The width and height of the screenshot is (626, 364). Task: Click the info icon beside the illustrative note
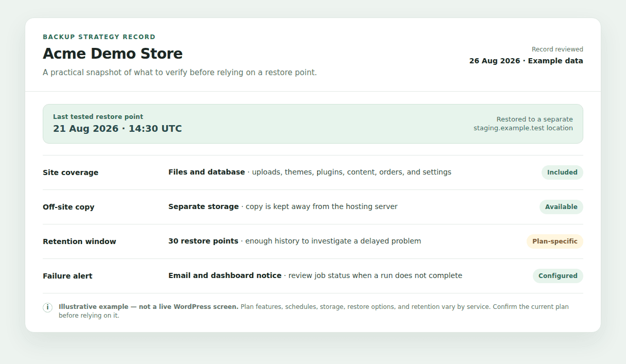point(48,307)
